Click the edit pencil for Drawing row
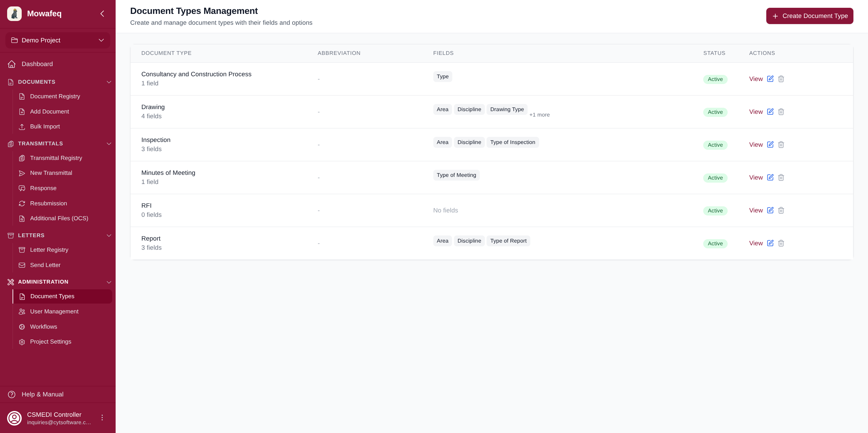The height and width of the screenshot is (433, 868). click(x=770, y=111)
